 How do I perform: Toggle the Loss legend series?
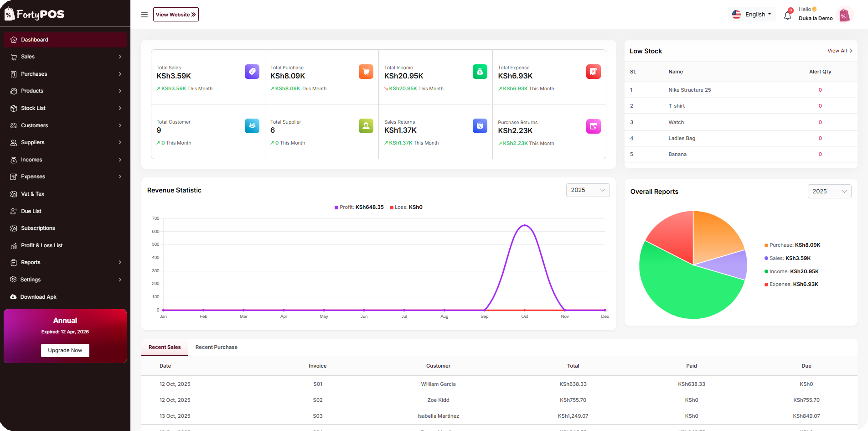coord(406,207)
